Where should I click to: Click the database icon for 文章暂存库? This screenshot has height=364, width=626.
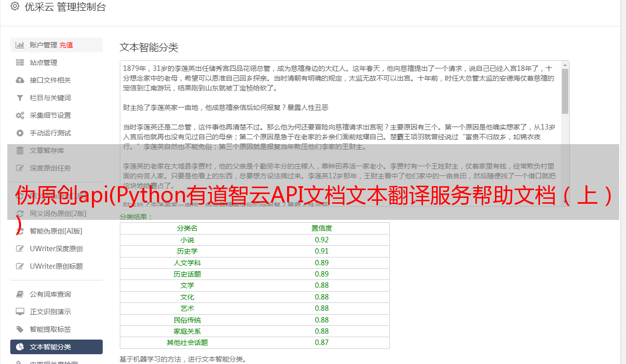coord(20,150)
